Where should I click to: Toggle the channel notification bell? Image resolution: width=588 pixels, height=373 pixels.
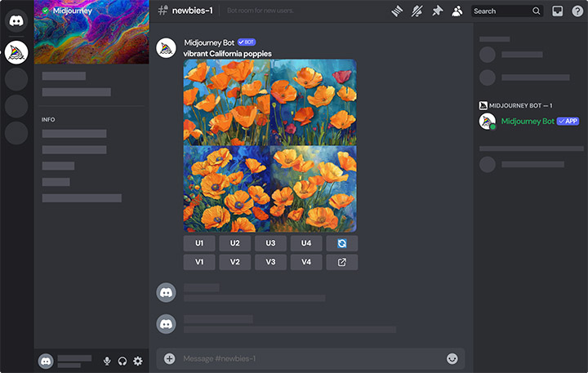point(417,11)
